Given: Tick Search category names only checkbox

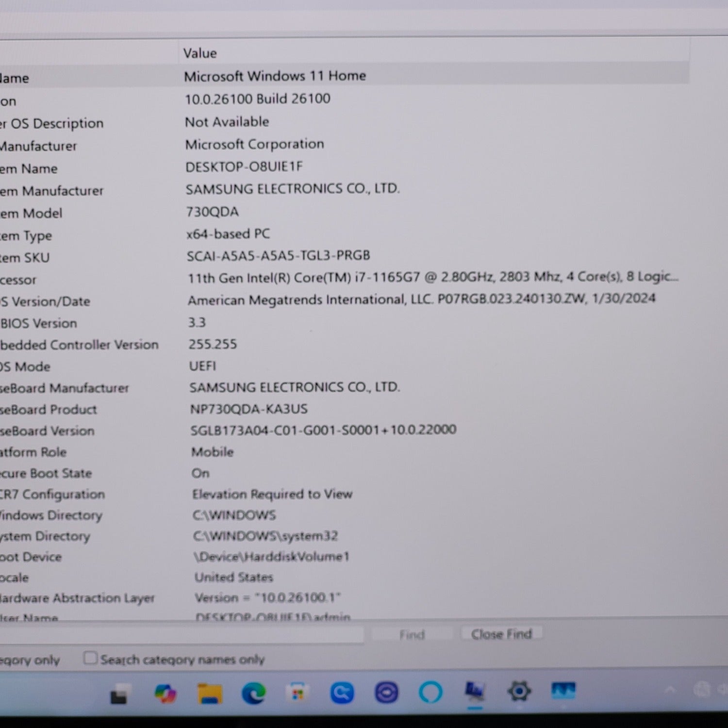Looking at the screenshot, I should [x=90, y=658].
